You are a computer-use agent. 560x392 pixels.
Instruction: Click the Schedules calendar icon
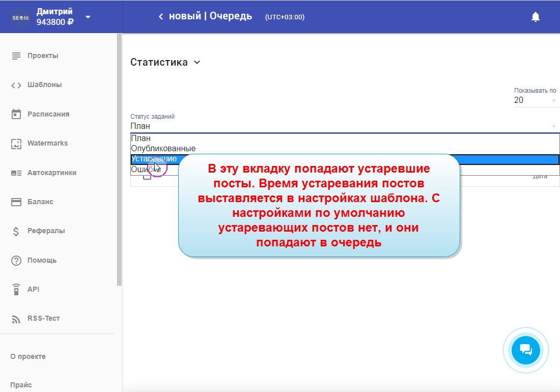[16, 114]
